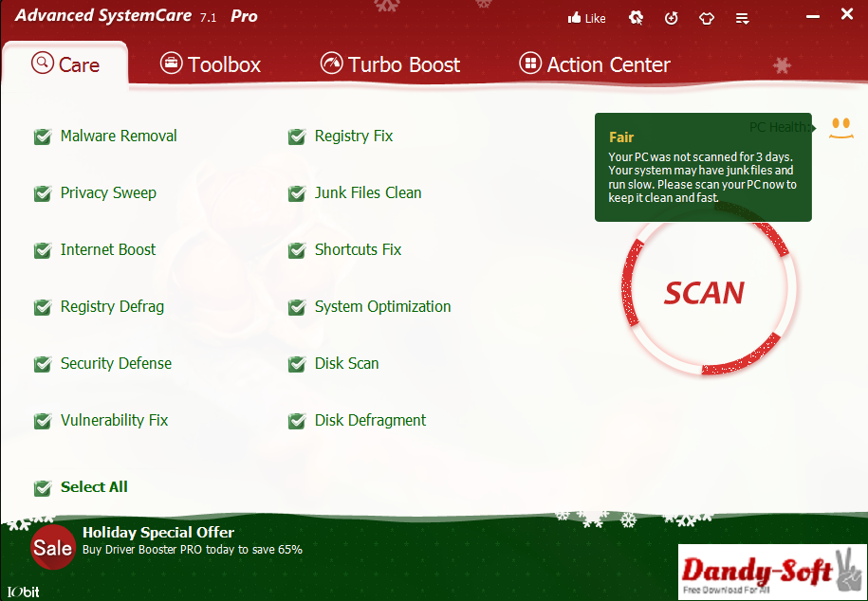Open the settings gear icon

(x=636, y=17)
